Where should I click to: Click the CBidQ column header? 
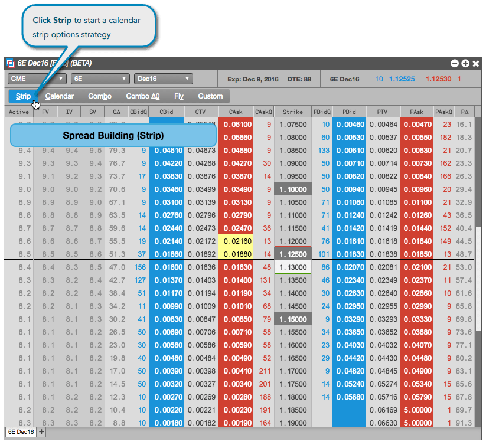pyautogui.click(x=139, y=112)
